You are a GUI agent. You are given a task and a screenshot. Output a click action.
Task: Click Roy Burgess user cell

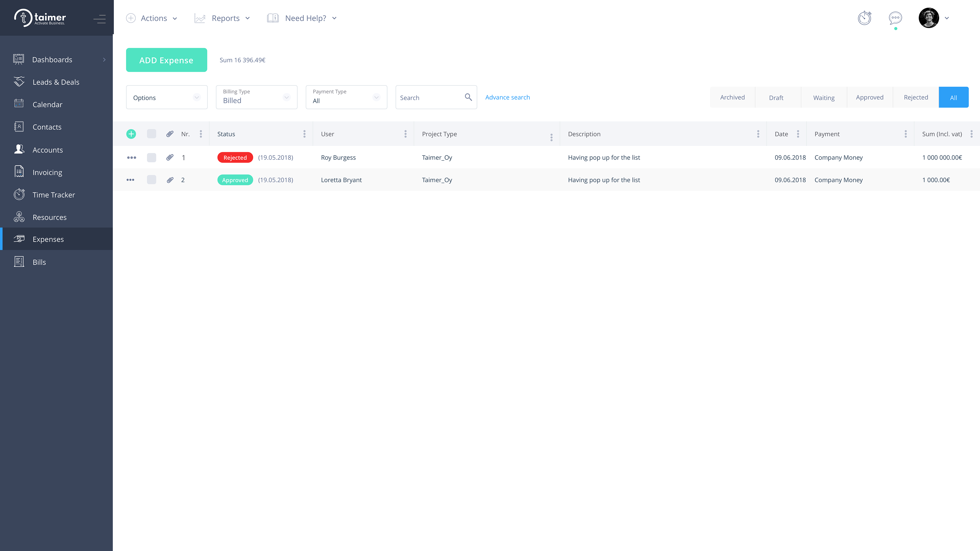pyautogui.click(x=338, y=157)
